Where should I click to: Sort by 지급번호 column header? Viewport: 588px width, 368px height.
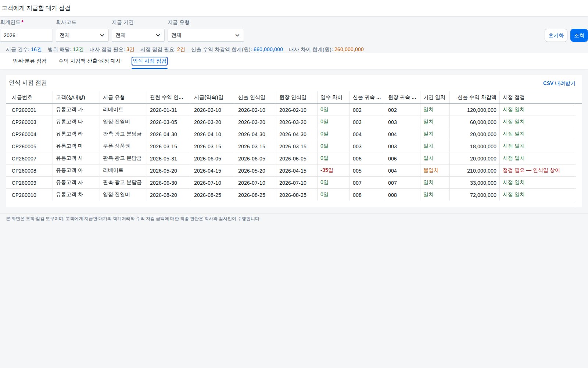[x=29, y=98]
